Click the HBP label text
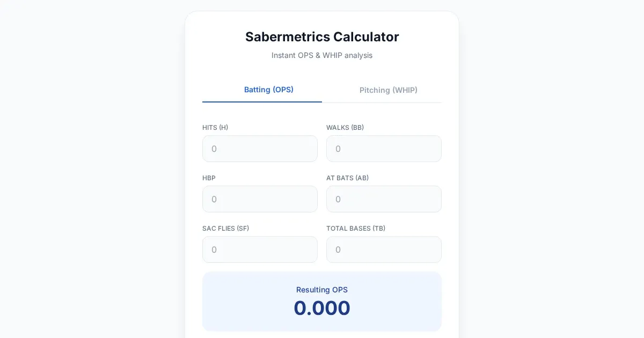Viewport: 644px width, 338px height. pos(209,178)
